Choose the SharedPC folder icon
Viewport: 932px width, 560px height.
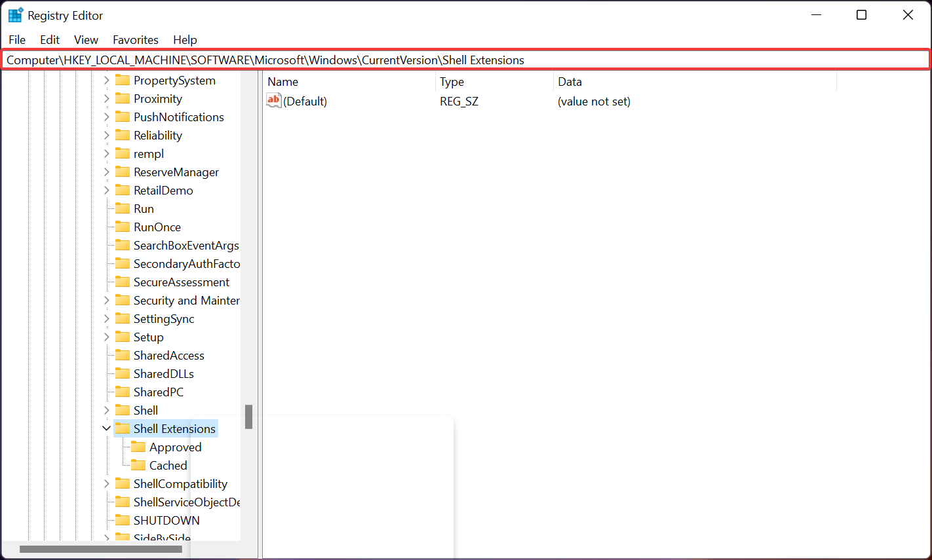pyautogui.click(x=123, y=392)
